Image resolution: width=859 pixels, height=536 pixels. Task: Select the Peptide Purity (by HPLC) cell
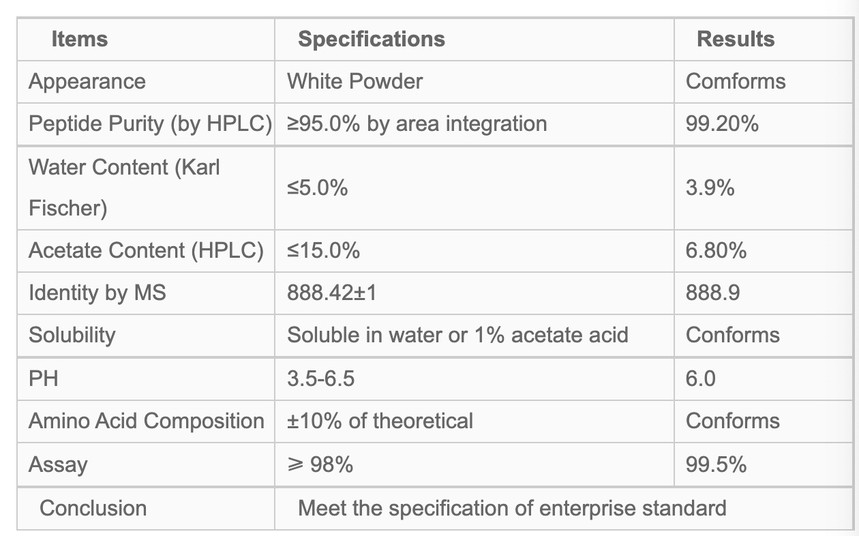[x=150, y=124]
